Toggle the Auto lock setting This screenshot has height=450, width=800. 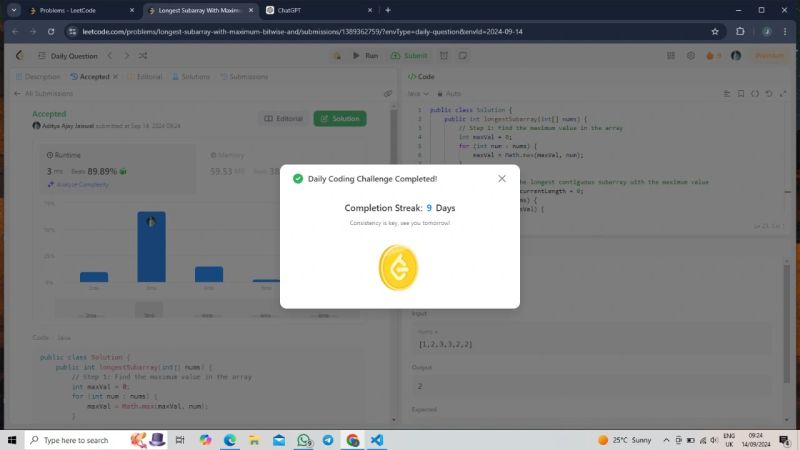coord(449,93)
